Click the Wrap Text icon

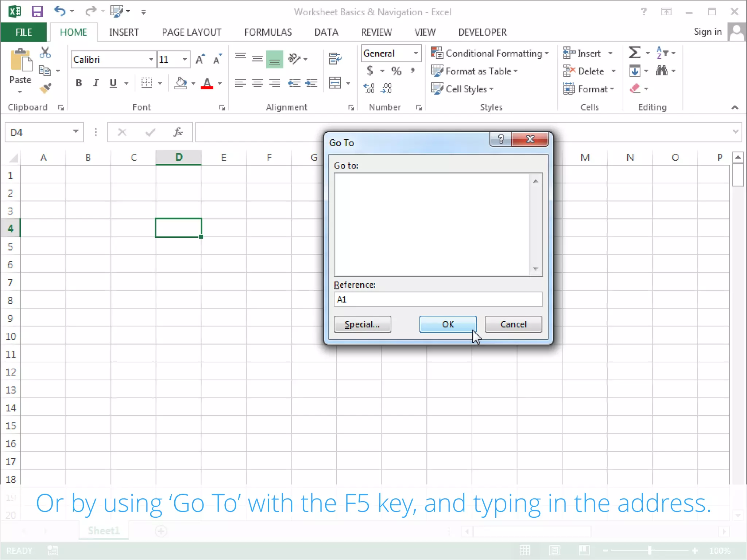(x=335, y=58)
